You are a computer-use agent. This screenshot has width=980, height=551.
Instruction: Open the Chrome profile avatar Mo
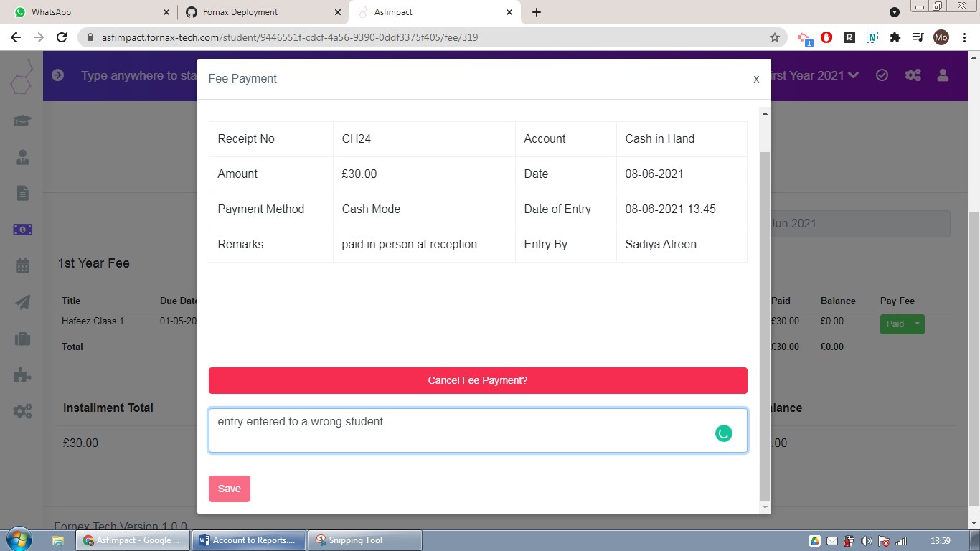click(941, 37)
